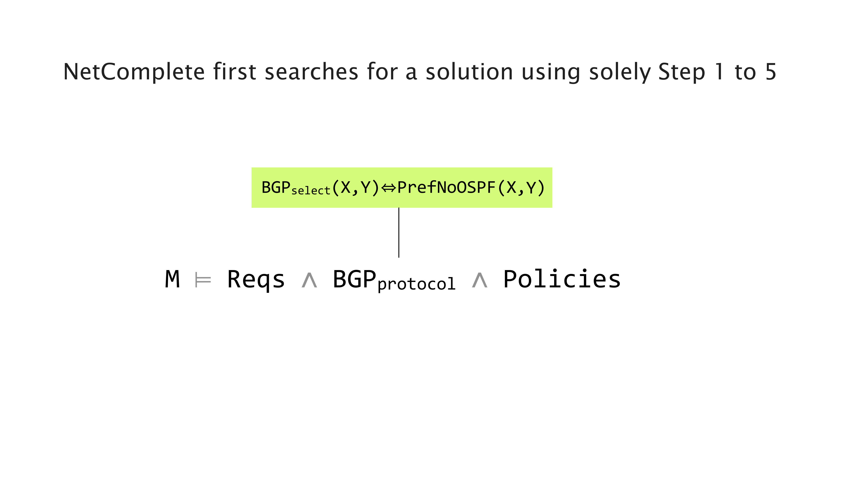Click the biconditional double arrow in the green box

388,188
